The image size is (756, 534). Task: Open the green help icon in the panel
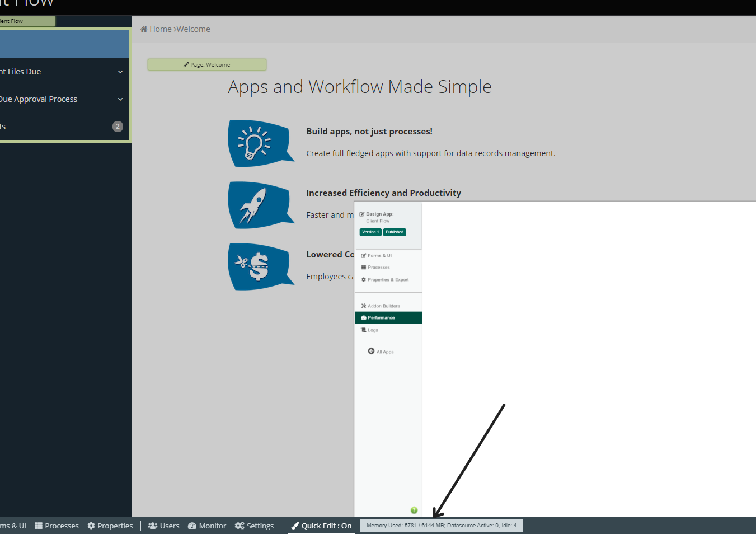(414, 510)
